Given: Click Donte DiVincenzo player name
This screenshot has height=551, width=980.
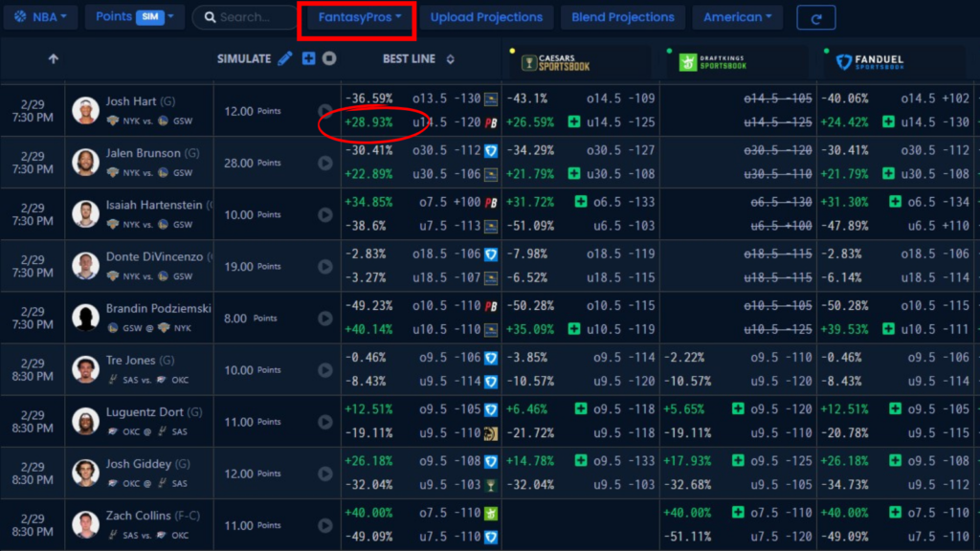Looking at the screenshot, I should pos(154,256).
